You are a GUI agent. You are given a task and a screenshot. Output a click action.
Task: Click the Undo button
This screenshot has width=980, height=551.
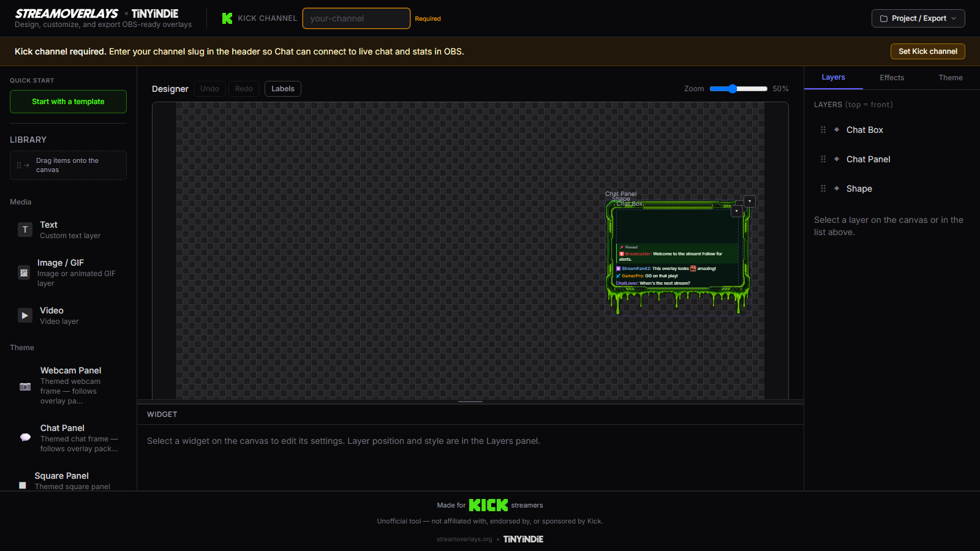209,89
